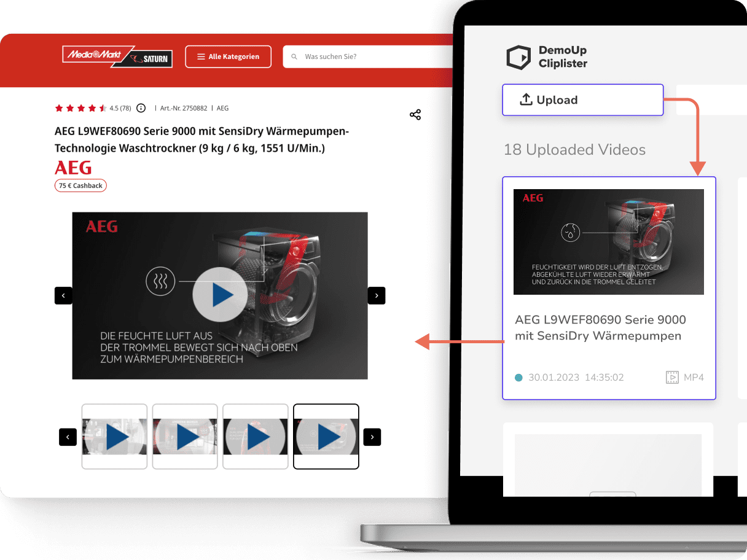Select the third video thumbnail
Screen dimensions: 747x560
[x=256, y=437]
